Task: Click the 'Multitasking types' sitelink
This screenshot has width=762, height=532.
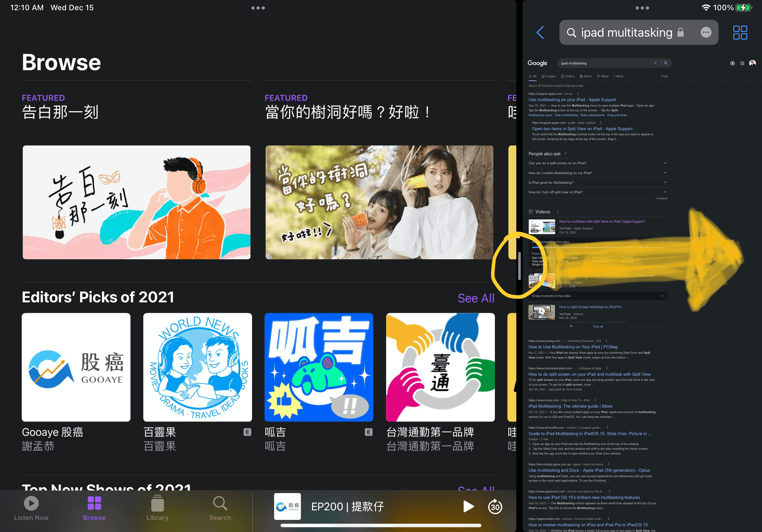Action: (540, 115)
